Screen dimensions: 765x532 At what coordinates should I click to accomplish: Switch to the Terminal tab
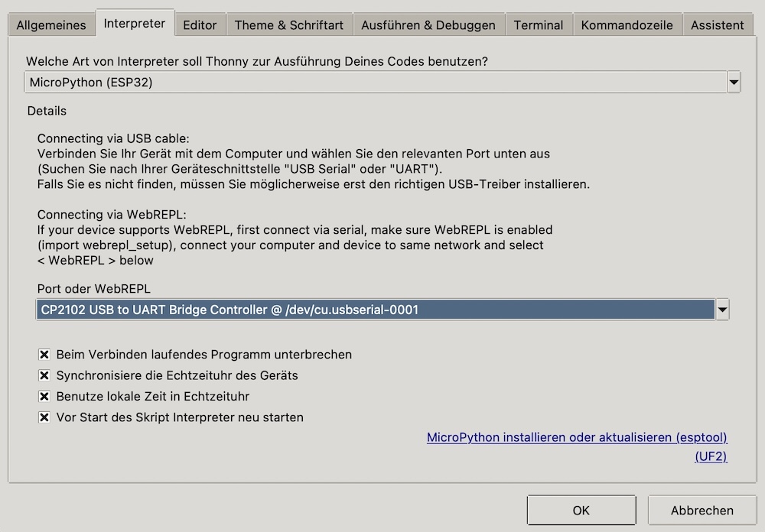pos(538,25)
